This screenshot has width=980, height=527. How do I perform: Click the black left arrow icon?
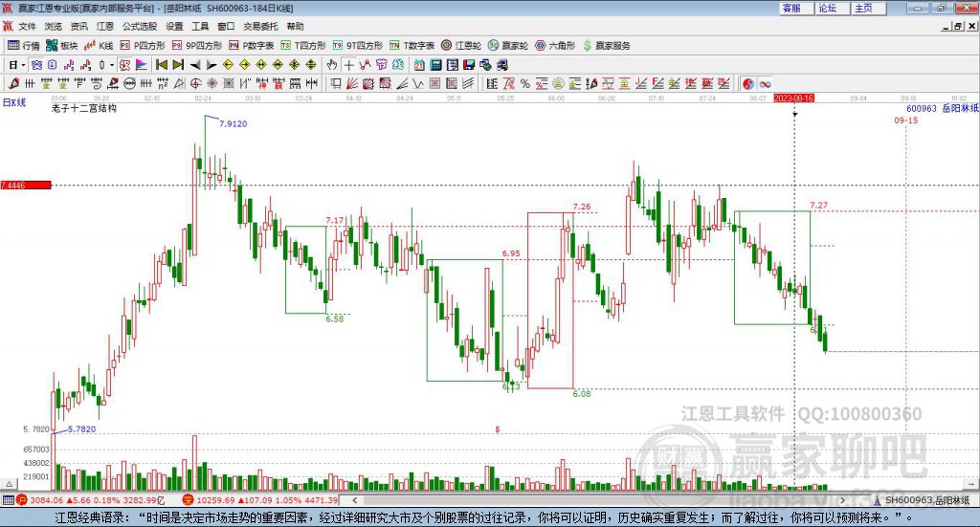tap(195, 65)
